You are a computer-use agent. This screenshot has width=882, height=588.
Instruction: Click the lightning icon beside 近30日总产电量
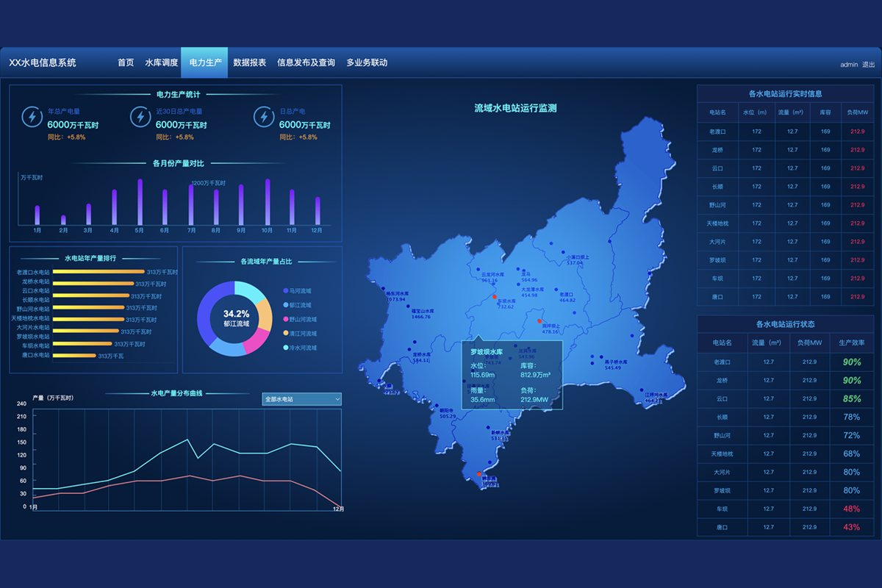pyautogui.click(x=140, y=117)
